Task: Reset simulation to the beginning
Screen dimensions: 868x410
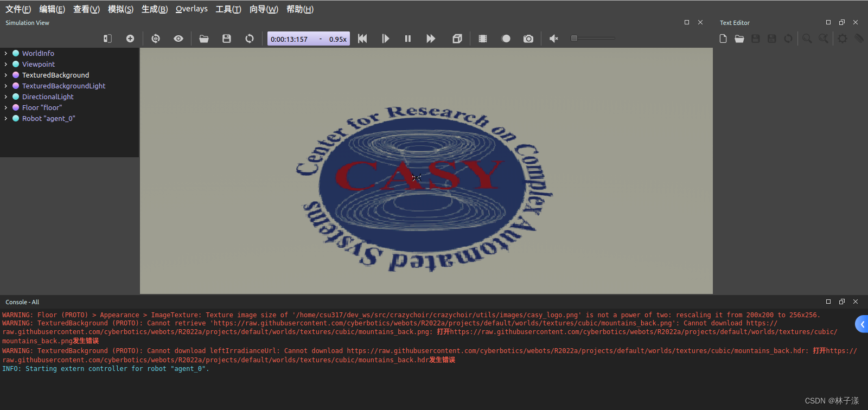Action: [x=362, y=39]
